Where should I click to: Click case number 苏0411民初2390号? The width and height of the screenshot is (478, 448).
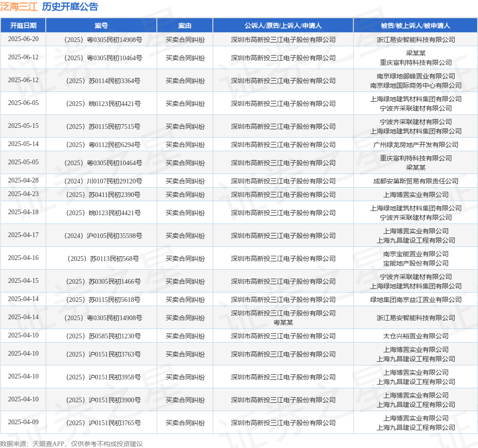114,195
